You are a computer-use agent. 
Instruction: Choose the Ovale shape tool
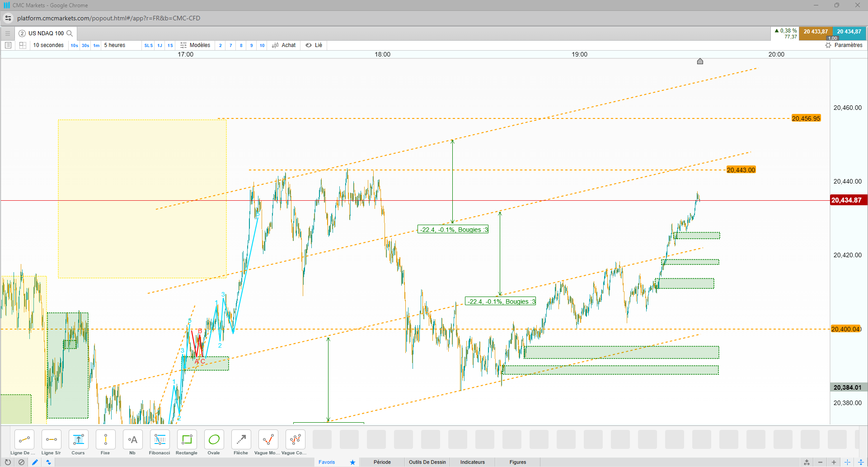214,443
